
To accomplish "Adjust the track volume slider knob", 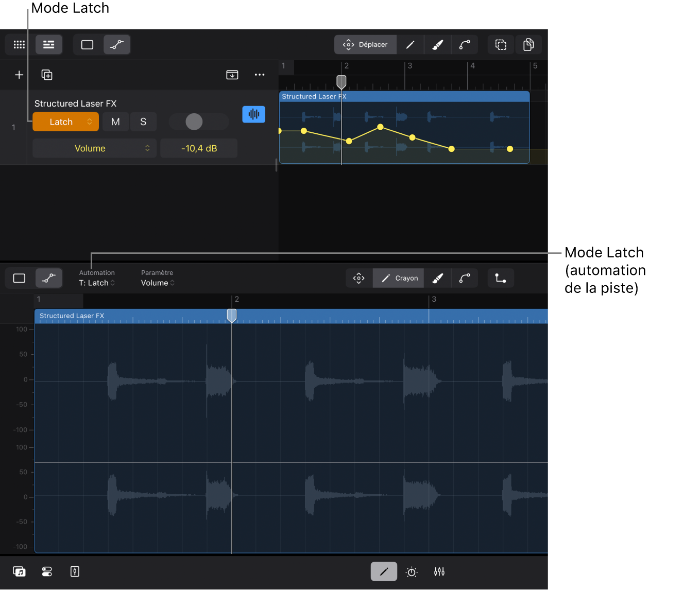I will pos(194,122).
